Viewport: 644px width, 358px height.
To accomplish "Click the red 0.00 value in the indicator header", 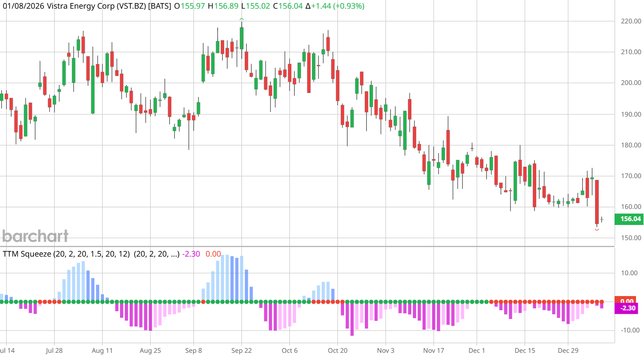I will coord(213,254).
